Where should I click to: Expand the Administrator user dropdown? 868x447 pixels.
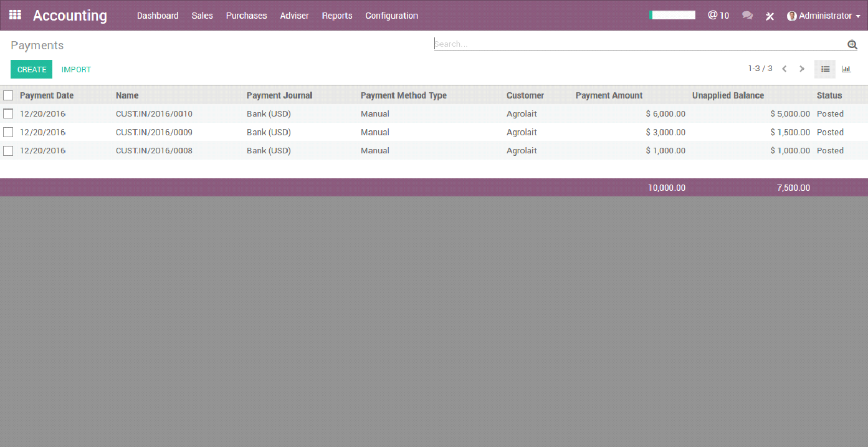[824, 16]
